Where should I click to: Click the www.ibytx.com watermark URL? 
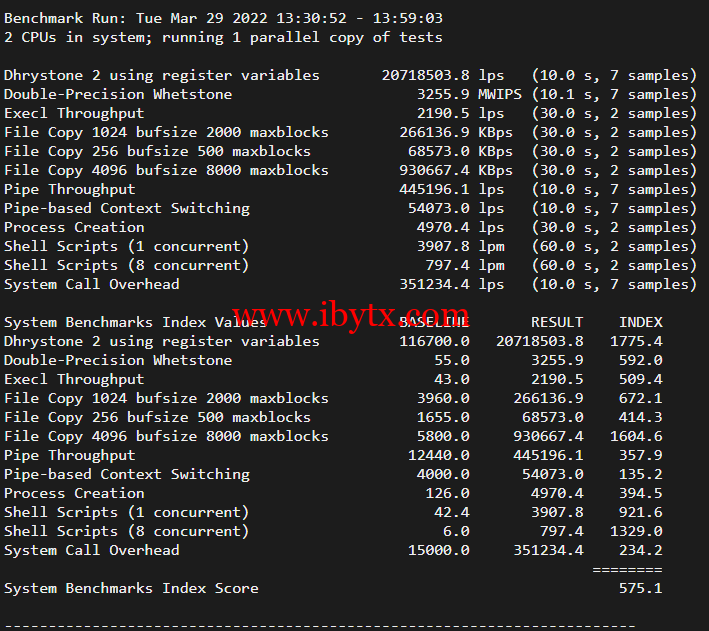(x=350, y=318)
